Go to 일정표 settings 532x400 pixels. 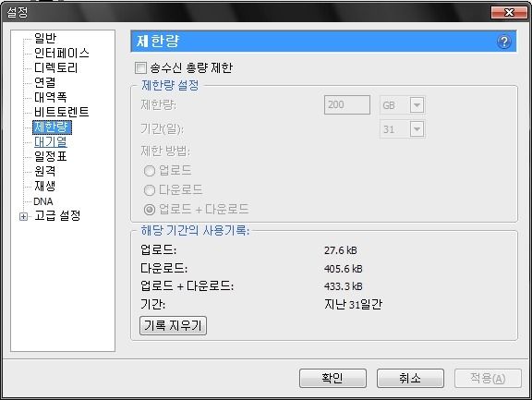coord(51,156)
